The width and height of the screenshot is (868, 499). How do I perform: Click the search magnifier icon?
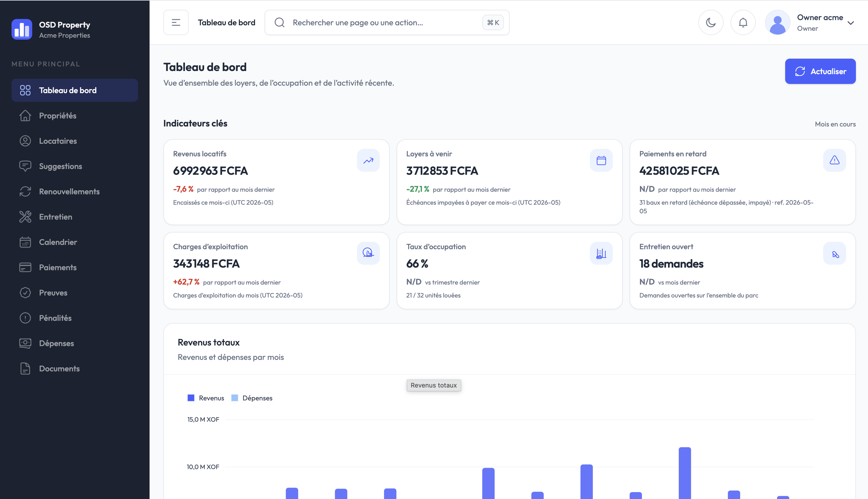[x=280, y=23]
